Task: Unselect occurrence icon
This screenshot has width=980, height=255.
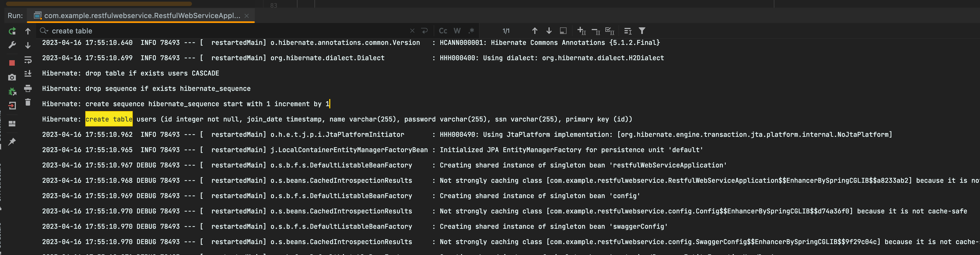Action: [x=596, y=31]
